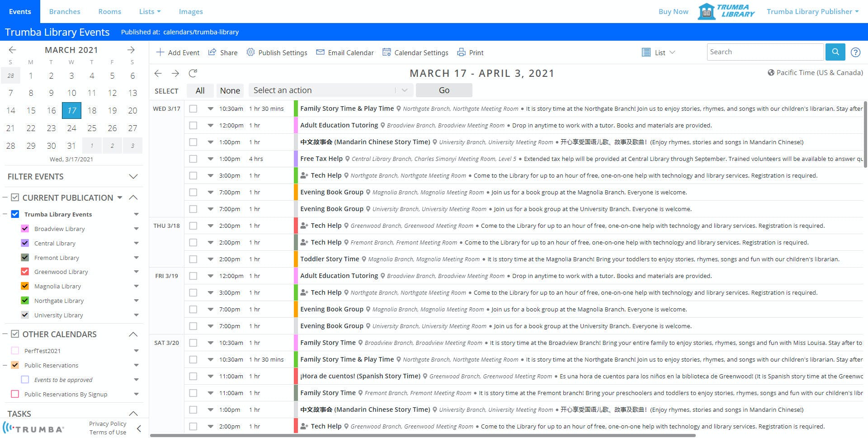
Task: Collapse the Filter Events section
Action: click(x=133, y=176)
